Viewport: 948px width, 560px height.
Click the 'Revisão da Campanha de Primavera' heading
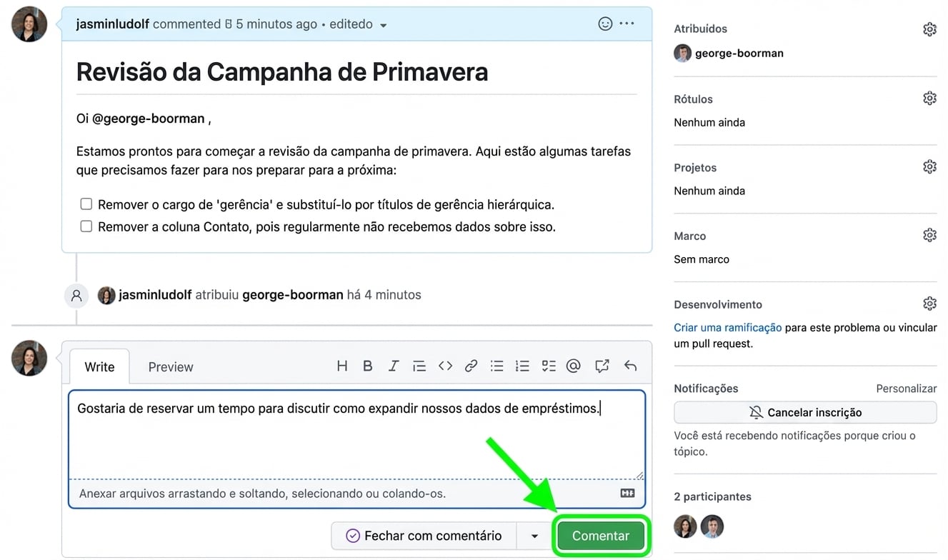(282, 71)
